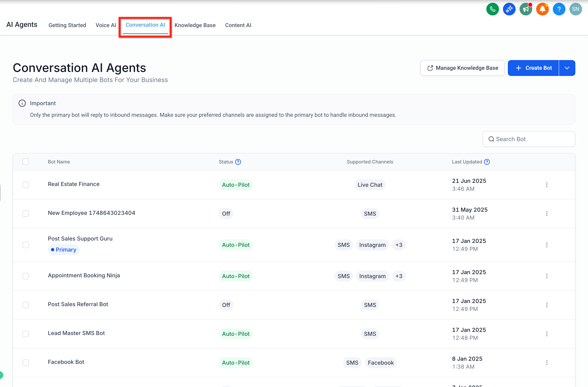Viewport: 588px width, 387px height.
Task: Expand the +3 channels for Appointment Booking Ninja
Action: coord(399,276)
